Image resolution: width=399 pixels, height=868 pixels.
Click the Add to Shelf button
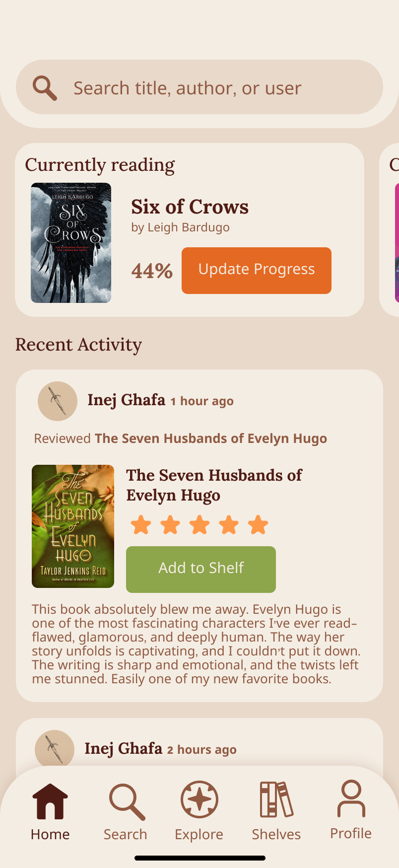201,570
